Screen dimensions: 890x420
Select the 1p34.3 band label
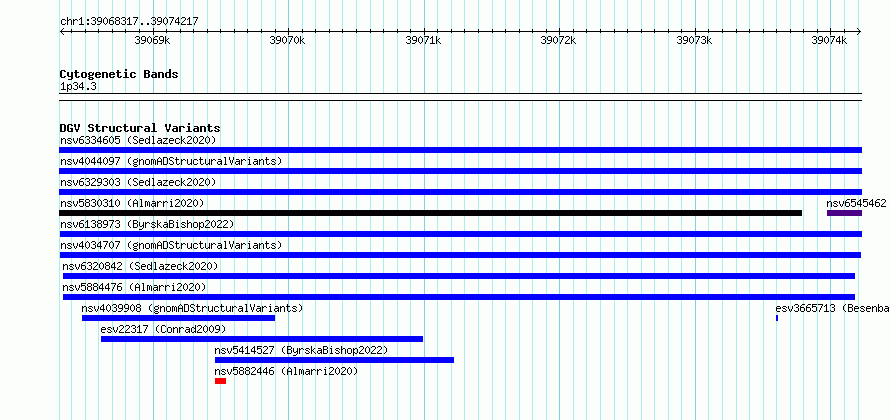(x=78, y=87)
